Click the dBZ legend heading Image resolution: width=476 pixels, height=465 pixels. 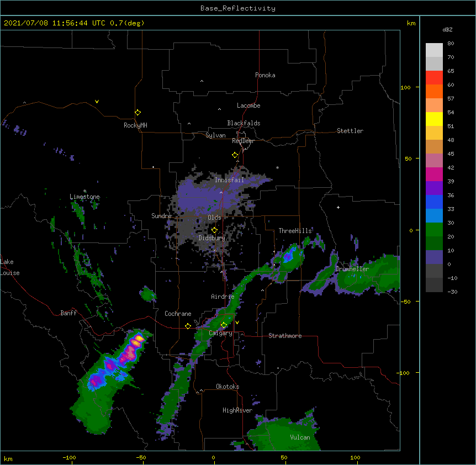447,30
